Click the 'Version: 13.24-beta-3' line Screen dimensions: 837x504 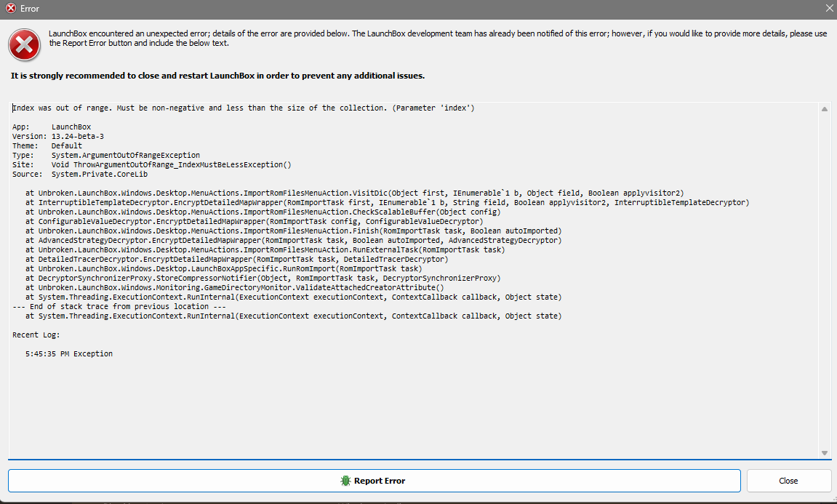pos(58,136)
